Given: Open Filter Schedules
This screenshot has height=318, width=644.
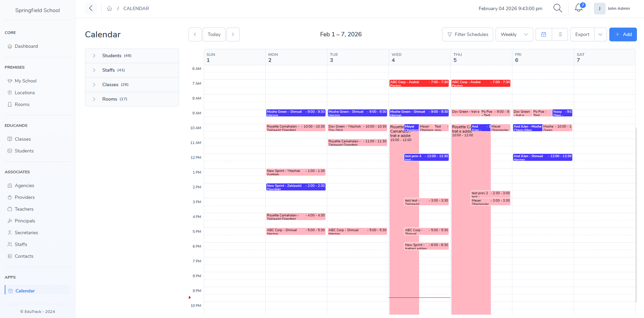Looking at the screenshot, I should pos(467,34).
